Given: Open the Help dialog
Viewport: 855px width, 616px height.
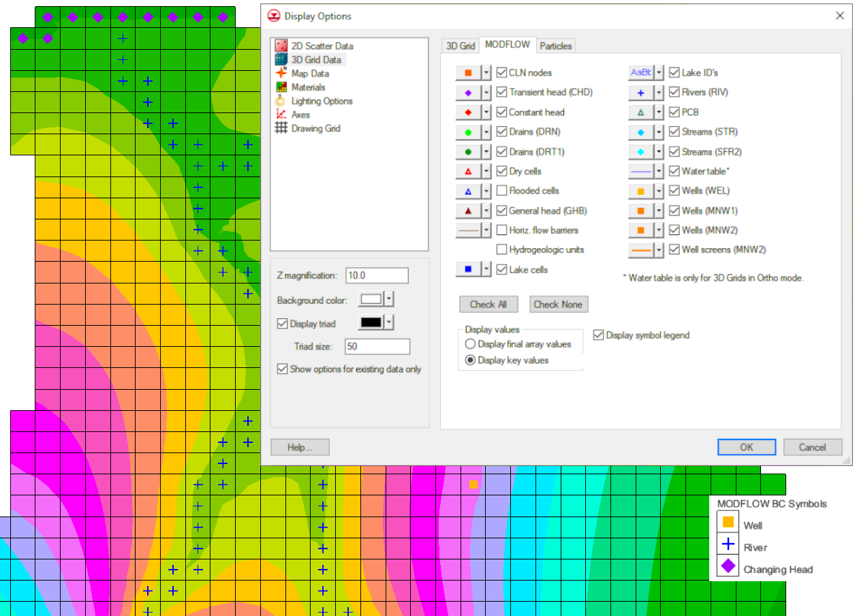Looking at the screenshot, I should (x=299, y=447).
